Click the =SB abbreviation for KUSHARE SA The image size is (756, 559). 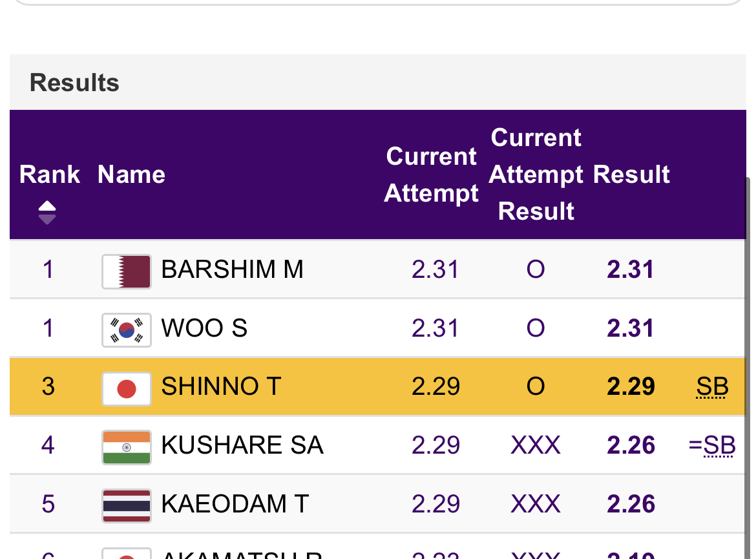click(712, 446)
